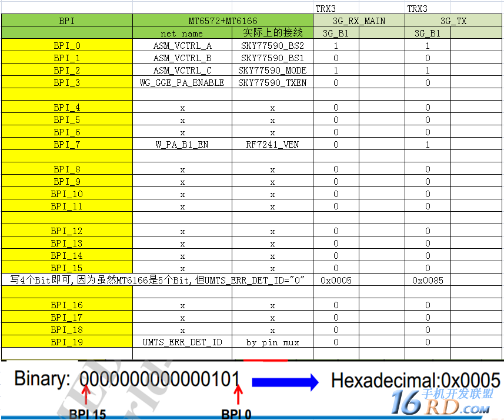Click the W_PA_B1_EN cell
This screenshot has height=420, width=504.
pos(182,144)
